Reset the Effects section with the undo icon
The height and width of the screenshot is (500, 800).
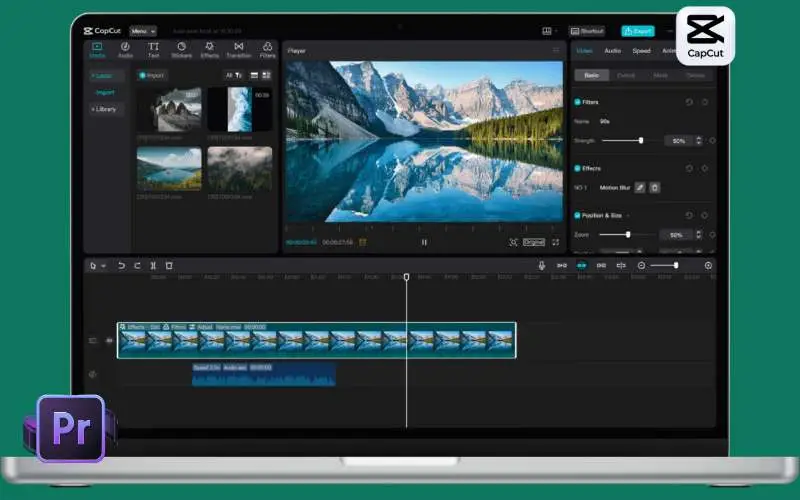pyautogui.click(x=689, y=168)
